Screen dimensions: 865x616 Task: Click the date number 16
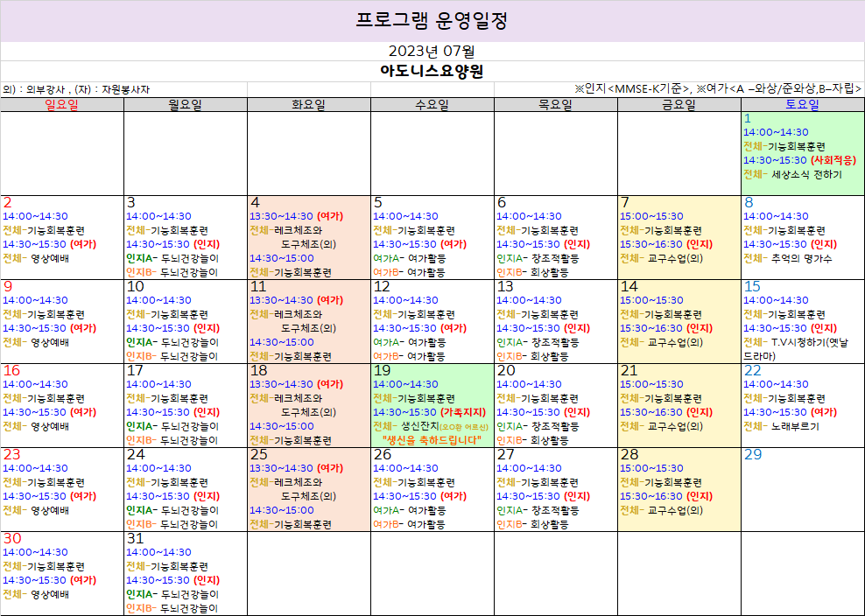[11, 371]
